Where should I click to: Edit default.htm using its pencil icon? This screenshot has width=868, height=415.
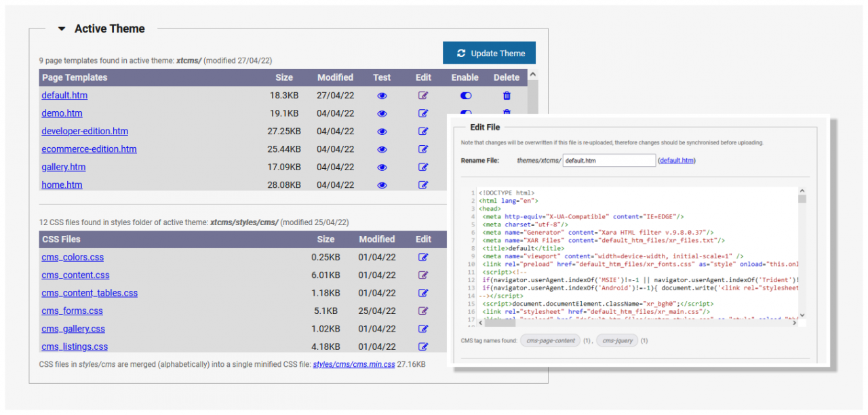[423, 96]
